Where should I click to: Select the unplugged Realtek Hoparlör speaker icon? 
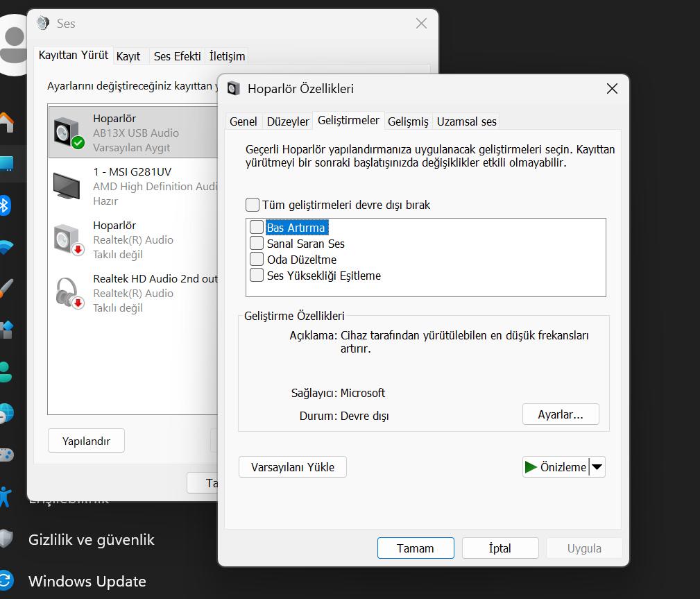[x=69, y=240]
